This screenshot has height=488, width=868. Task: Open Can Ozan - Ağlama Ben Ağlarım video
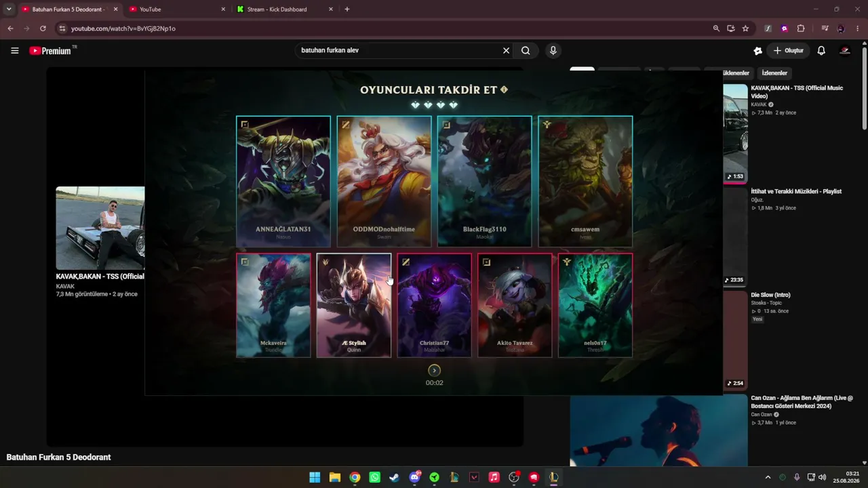click(802, 403)
